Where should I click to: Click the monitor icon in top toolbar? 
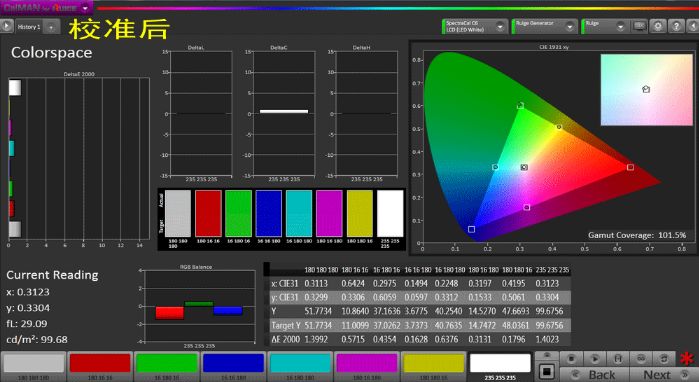tap(639, 26)
